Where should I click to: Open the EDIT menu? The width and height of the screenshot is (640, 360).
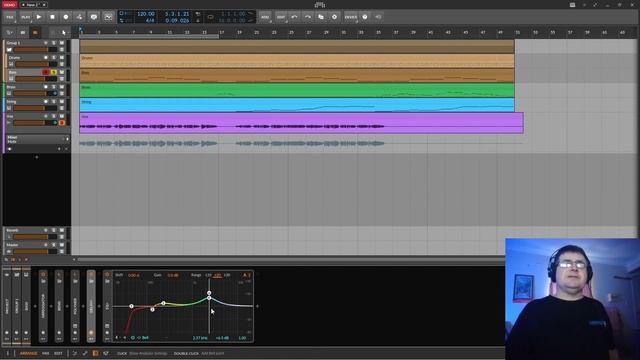coord(280,17)
